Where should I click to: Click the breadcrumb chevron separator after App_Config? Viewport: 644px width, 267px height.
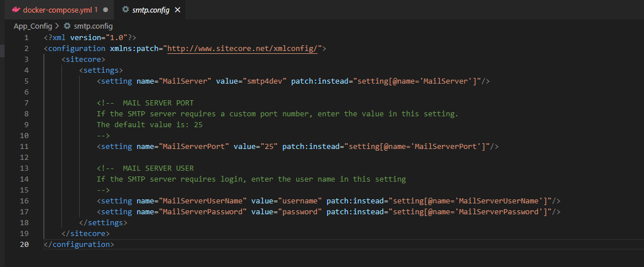coord(57,26)
